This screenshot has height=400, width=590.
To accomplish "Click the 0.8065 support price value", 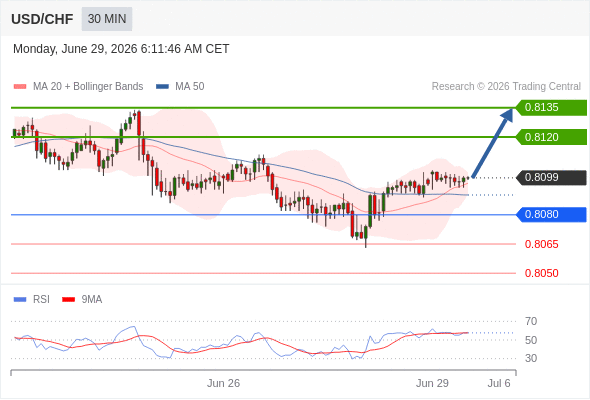I will pos(541,244).
